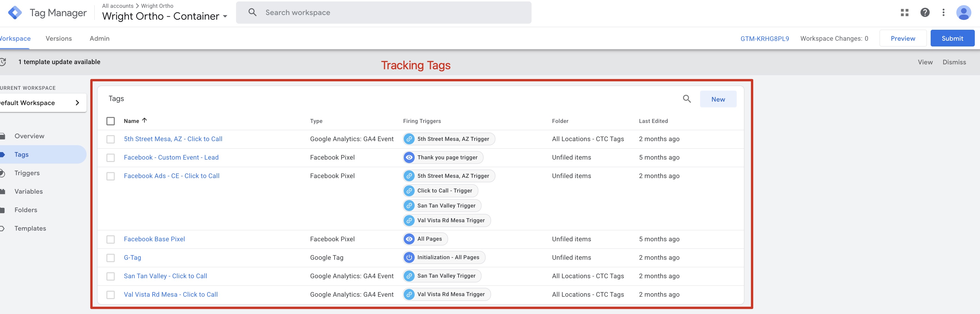Viewport: 980px width, 314px height.
Task: Click View on the template update banner
Action: pos(925,62)
